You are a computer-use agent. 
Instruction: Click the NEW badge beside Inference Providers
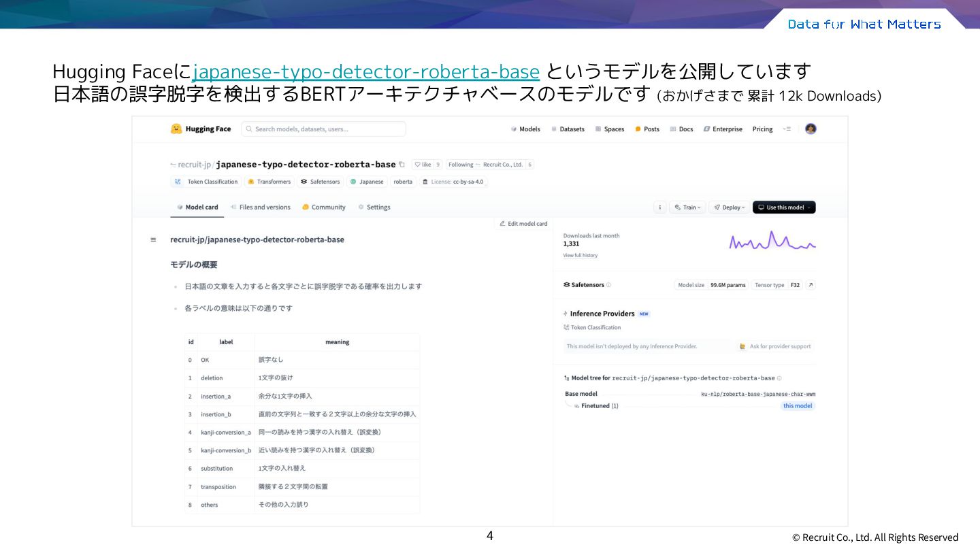(x=644, y=314)
